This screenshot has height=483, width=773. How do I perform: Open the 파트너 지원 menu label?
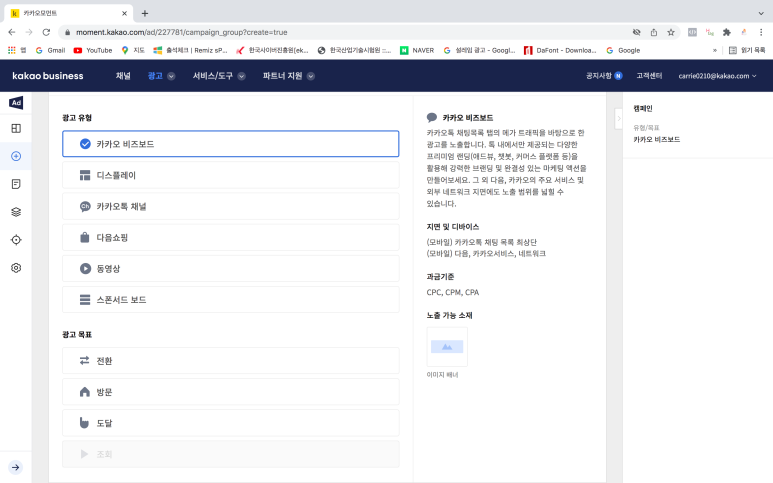(282, 76)
